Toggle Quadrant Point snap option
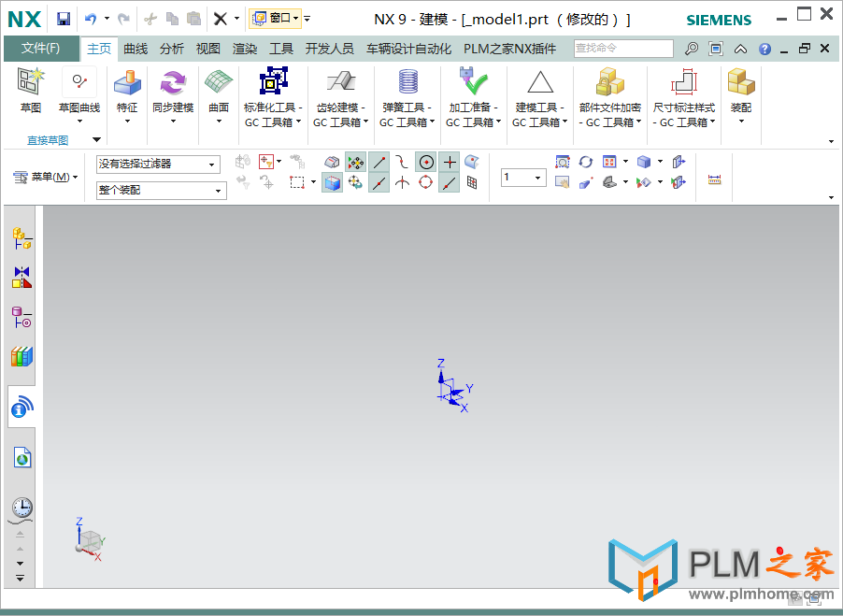This screenshot has height=616, width=843. (x=426, y=183)
